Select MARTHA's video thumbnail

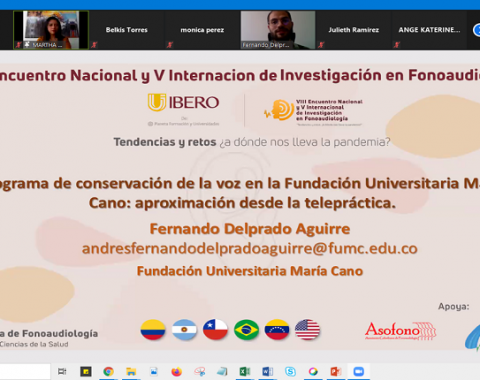tap(51, 30)
